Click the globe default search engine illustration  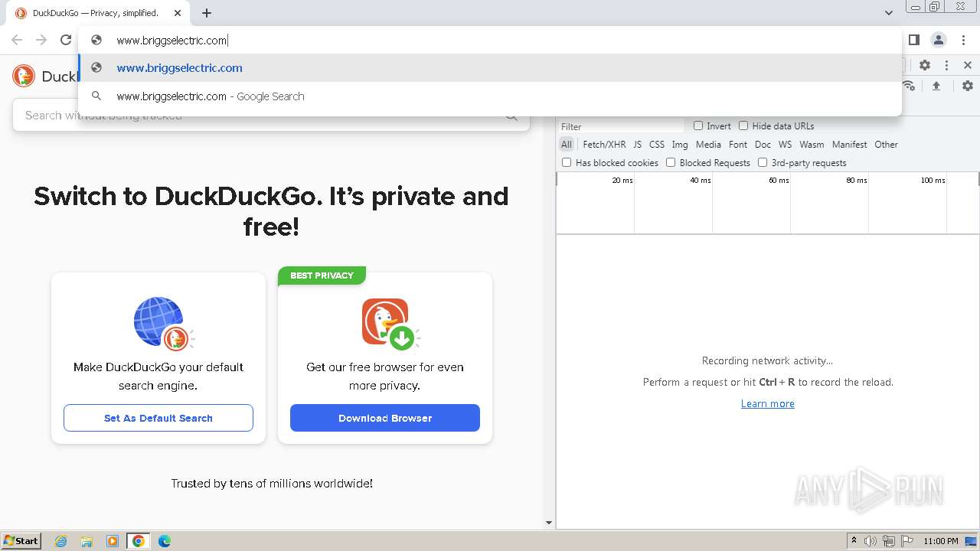163,323
